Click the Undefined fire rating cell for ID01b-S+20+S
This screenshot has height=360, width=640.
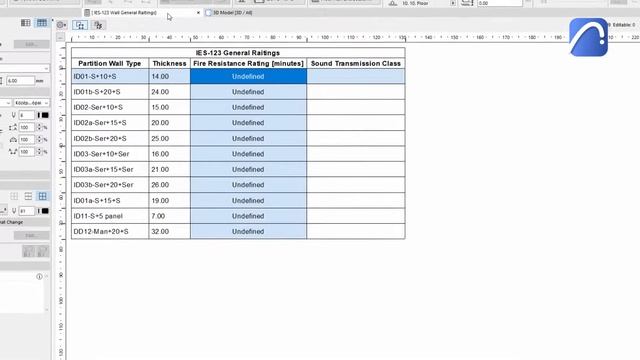coord(248,92)
